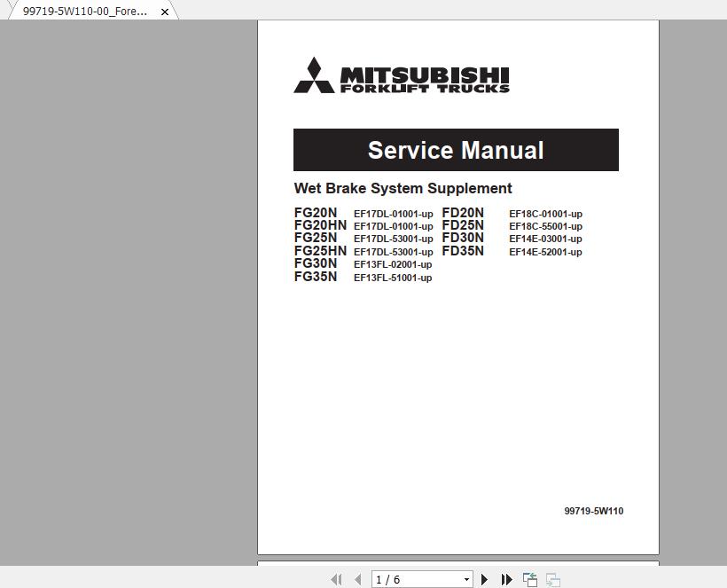
Task: Advance to the next page
Action: (485, 579)
